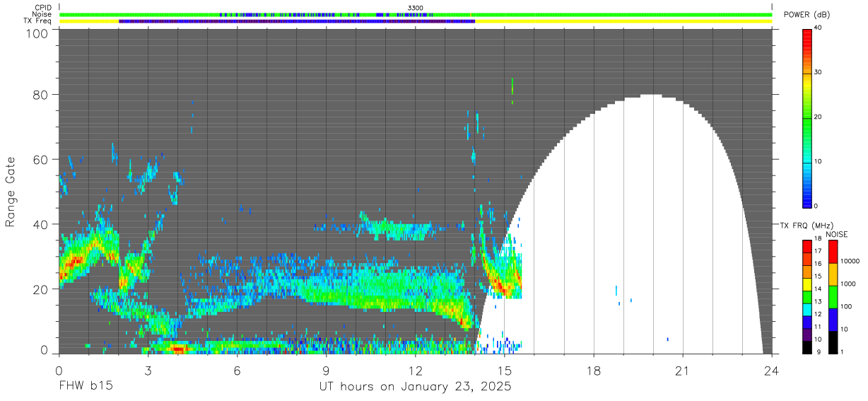The height and width of the screenshot is (401, 868).
Task: Click the noise 100 legend label
Action: click(x=846, y=306)
